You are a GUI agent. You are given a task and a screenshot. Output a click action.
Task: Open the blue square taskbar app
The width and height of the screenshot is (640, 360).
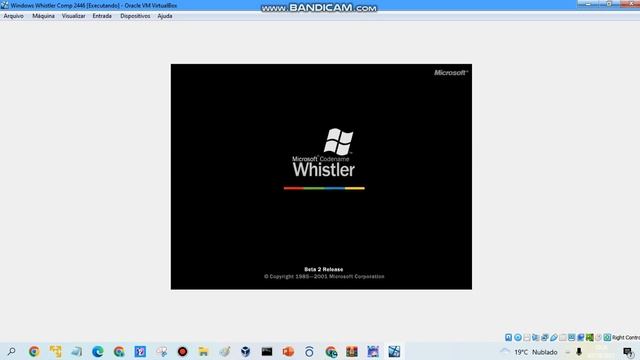tap(140, 351)
